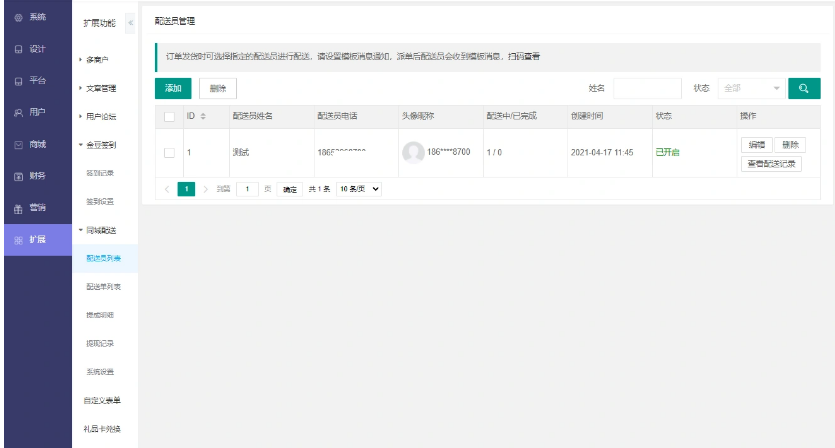
Task: Select the 商城 shop icon
Action: coord(20,144)
